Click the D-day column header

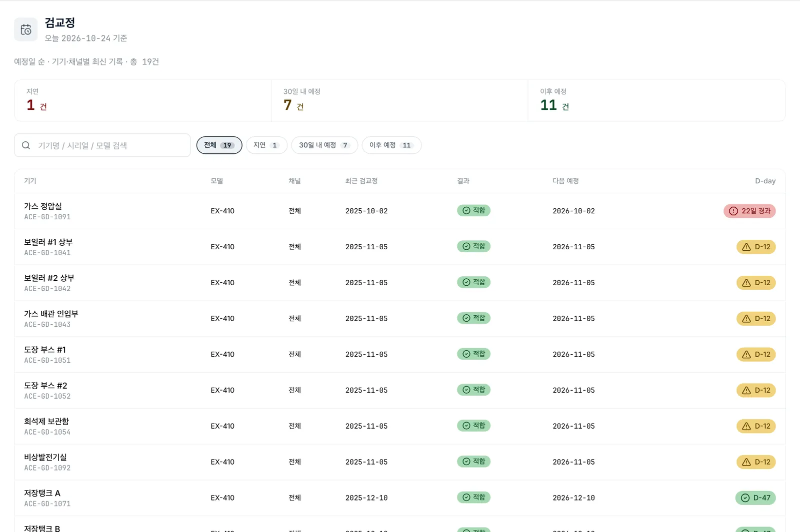point(765,181)
